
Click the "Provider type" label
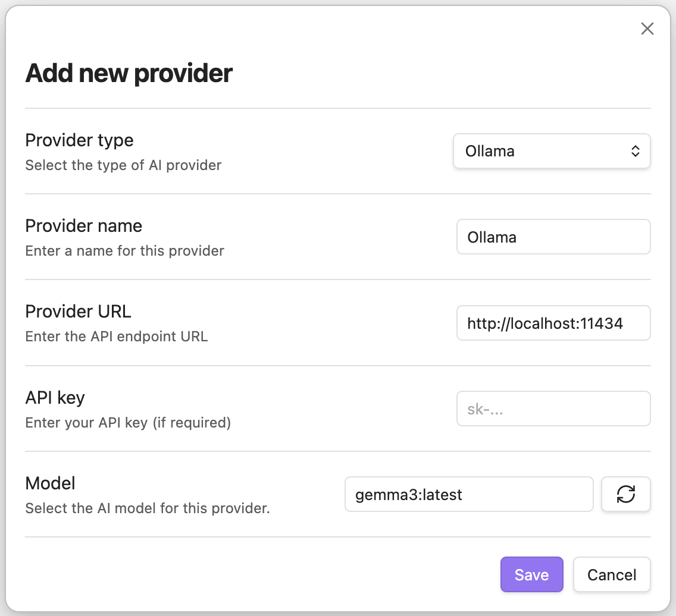point(79,140)
